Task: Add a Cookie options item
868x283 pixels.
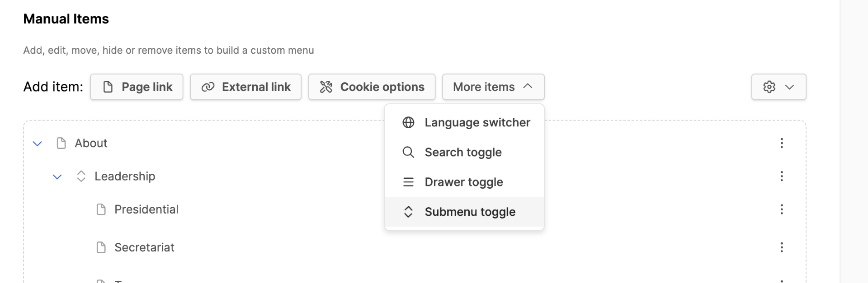Action: click(372, 87)
